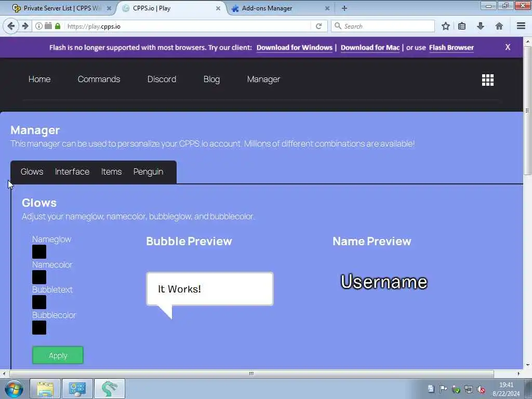Reload the page with the refresh icon
The height and width of the screenshot is (399, 532).
pyautogui.click(x=318, y=26)
